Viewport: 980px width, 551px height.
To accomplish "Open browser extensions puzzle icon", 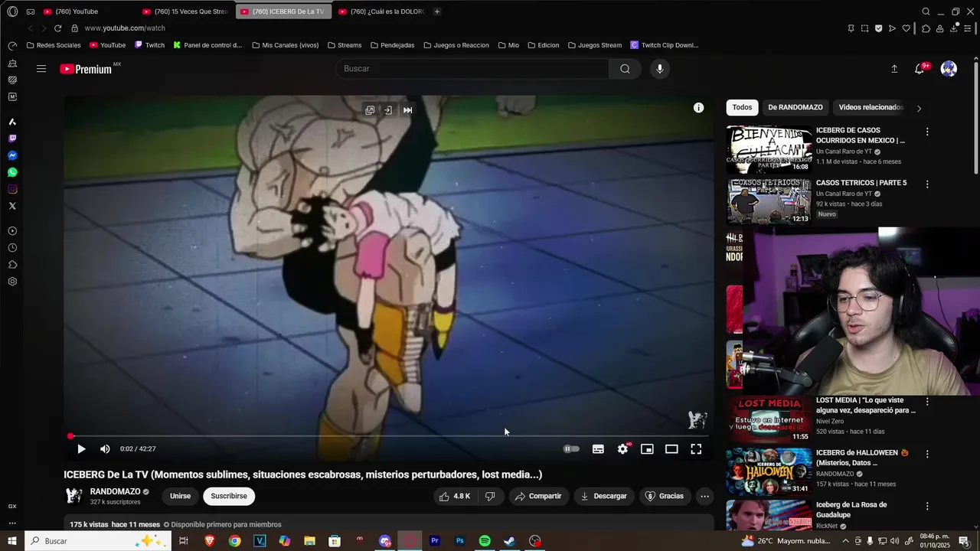I will click(x=926, y=28).
